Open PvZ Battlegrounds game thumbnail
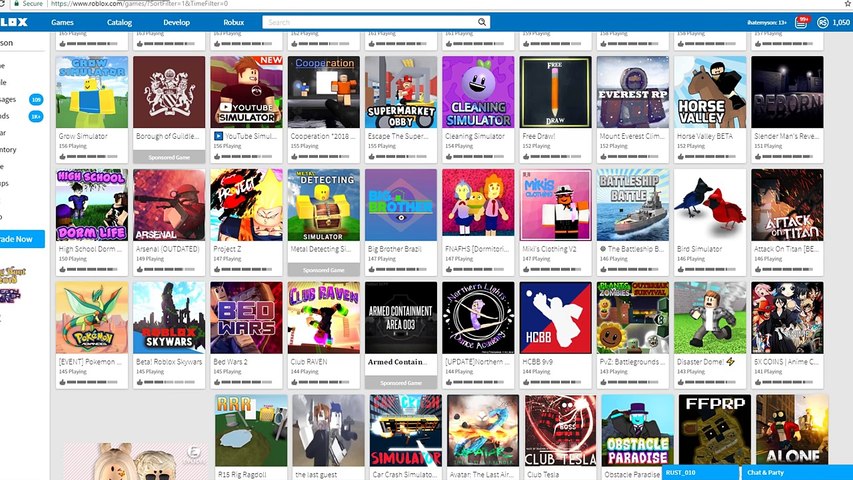The width and height of the screenshot is (853, 480). 633,318
